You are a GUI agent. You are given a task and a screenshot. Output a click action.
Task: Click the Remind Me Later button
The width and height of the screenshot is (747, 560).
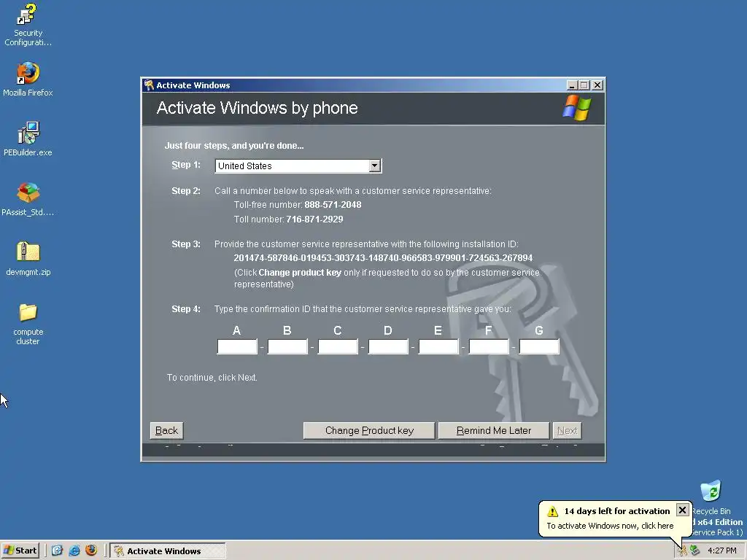pos(494,430)
